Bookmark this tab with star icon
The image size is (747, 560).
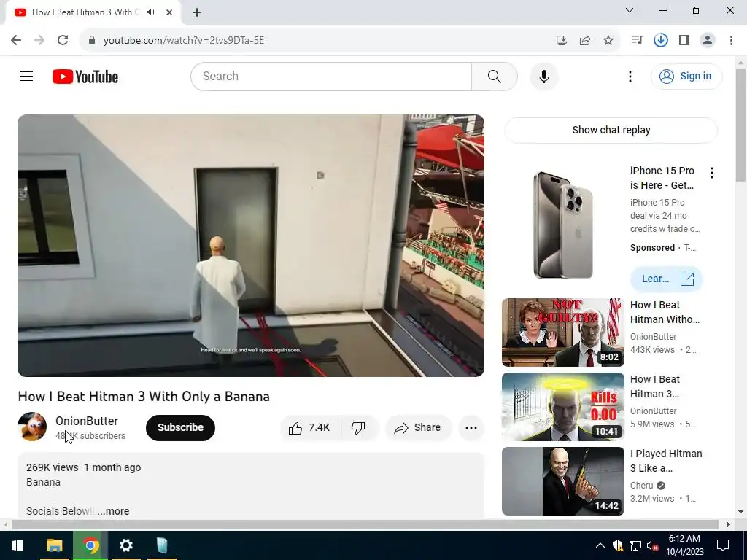(x=608, y=41)
